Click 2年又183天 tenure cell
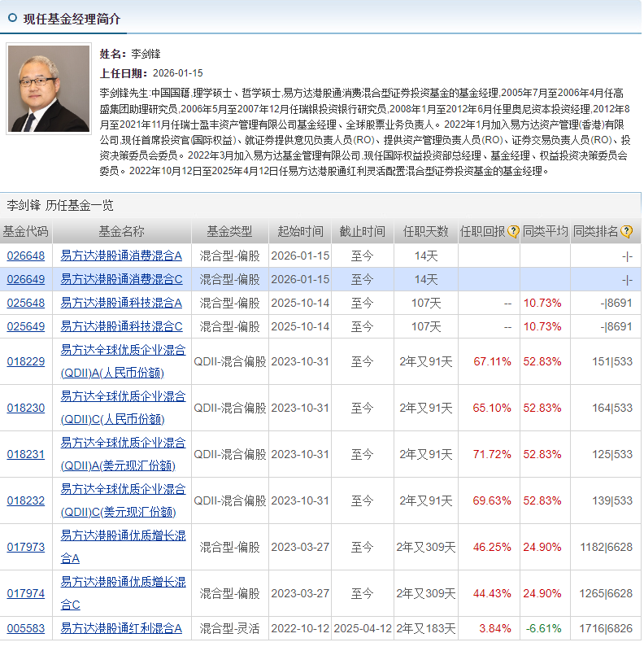Screen dimensions: 644x651 tap(426, 628)
